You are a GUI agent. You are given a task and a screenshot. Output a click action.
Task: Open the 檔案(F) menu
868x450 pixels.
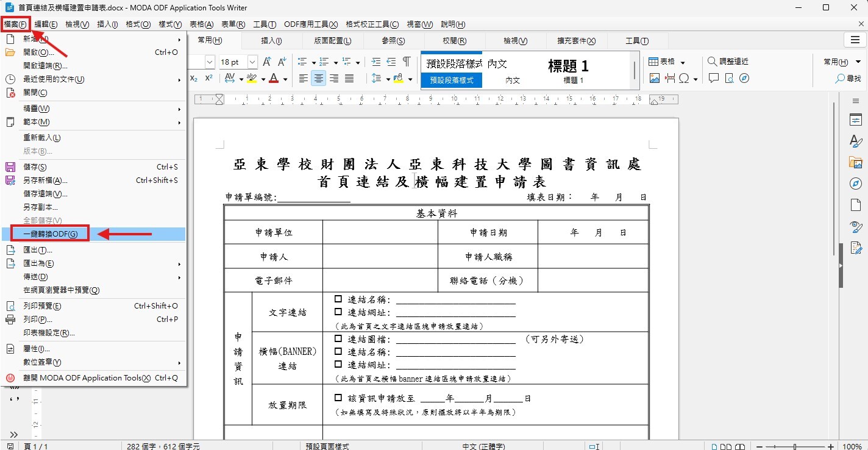pos(15,24)
